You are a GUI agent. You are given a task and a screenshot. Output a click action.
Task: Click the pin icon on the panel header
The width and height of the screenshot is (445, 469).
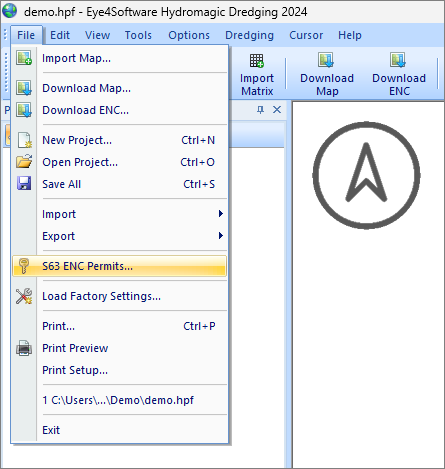(261, 110)
